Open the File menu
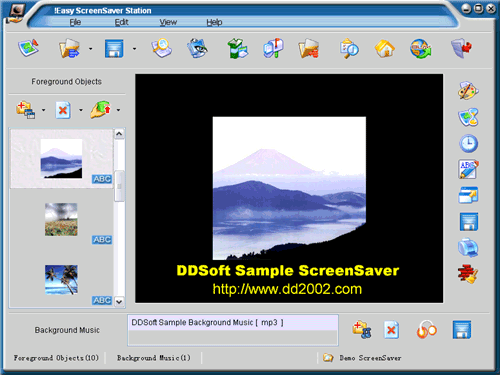The image size is (500, 375). (75, 22)
